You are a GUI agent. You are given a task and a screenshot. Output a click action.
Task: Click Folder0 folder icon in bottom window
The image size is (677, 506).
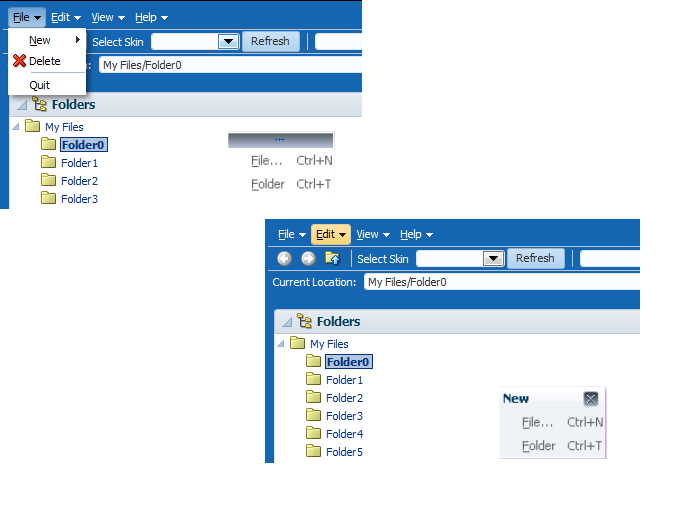pos(313,361)
